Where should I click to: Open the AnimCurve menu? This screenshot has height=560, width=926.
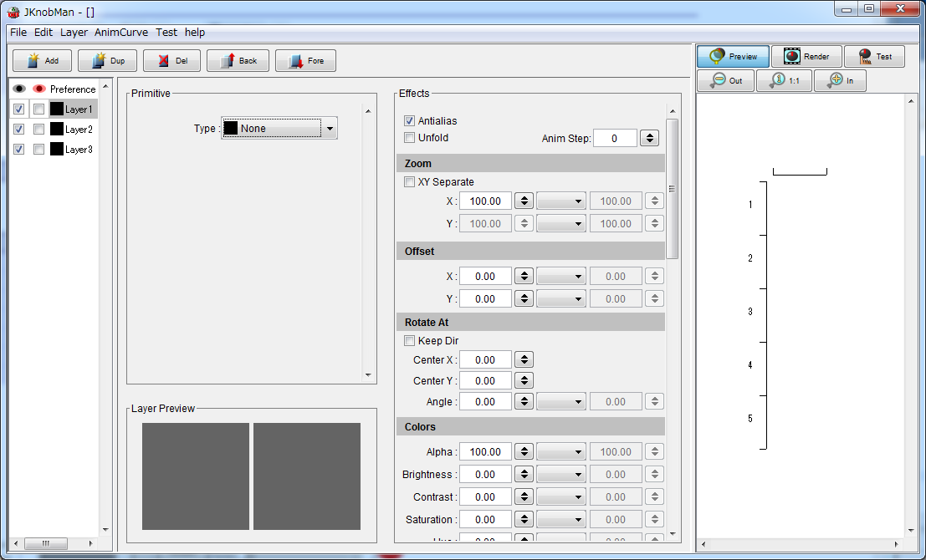[x=121, y=33]
